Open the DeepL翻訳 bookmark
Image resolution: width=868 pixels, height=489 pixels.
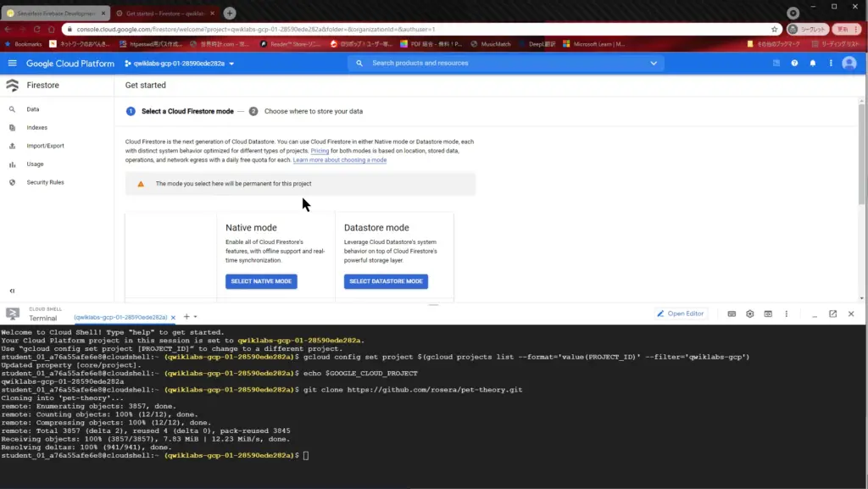pyautogui.click(x=537, y=44)
